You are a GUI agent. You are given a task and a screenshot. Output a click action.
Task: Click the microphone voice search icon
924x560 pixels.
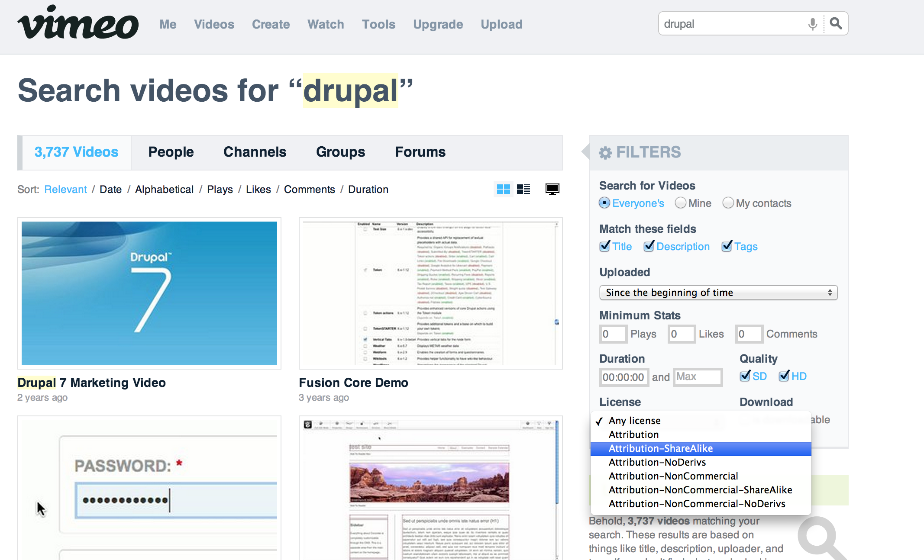click(813, 23)
